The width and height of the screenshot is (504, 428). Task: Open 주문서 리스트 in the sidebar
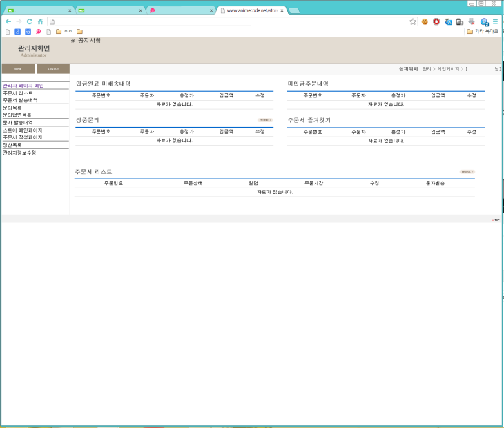point(18,93)
